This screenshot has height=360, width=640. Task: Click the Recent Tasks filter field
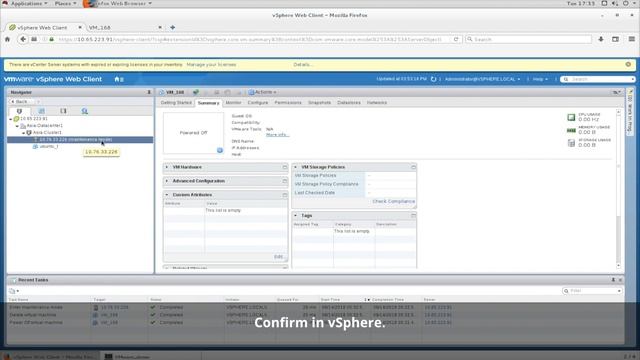coord(592,291)
